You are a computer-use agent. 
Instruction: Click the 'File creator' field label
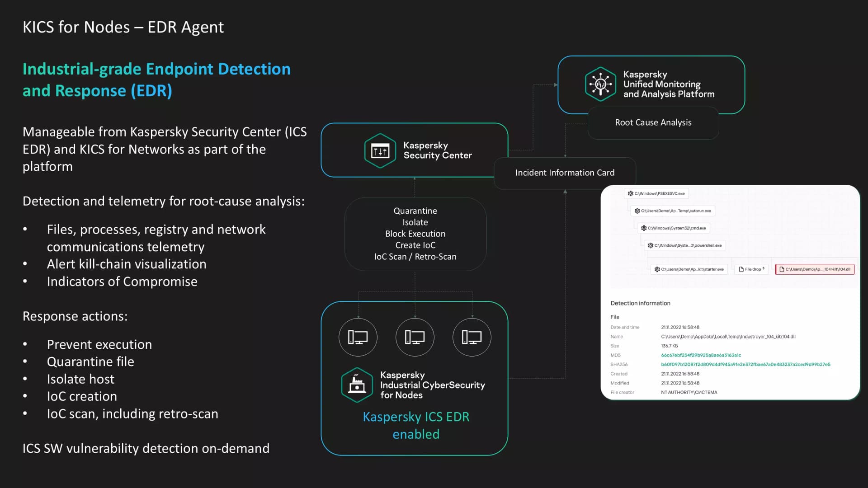(x=622, y=392)
